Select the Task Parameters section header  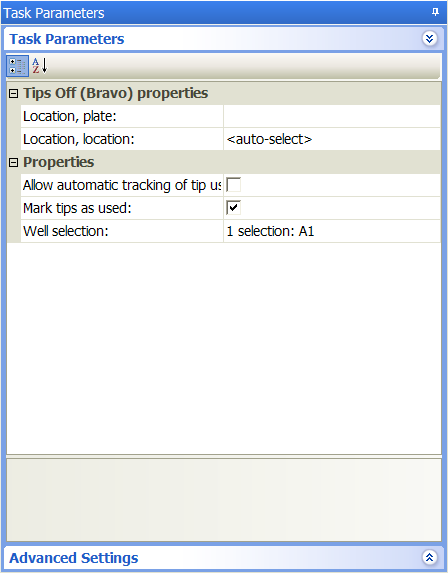coord(67,39)
